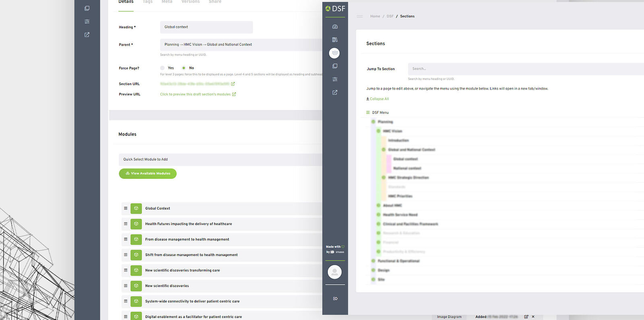This screenshot has width=644, height=320.
Task: Open the Quick Select Module to Add dropdown
Action: click(221, 160)
